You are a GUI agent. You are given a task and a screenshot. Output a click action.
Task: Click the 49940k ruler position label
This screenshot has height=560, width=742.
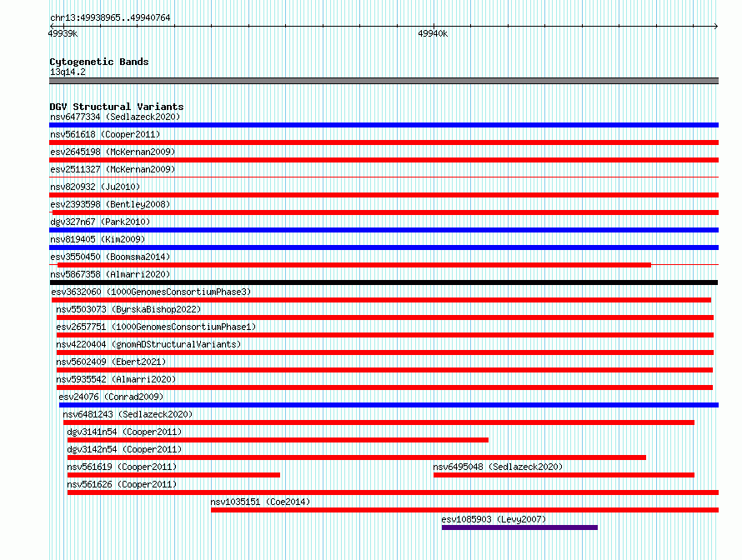click(433, 33)
